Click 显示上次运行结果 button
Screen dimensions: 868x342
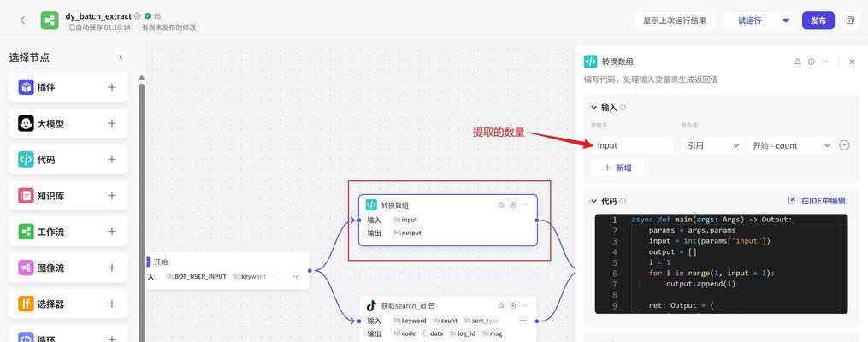[675, 21]
